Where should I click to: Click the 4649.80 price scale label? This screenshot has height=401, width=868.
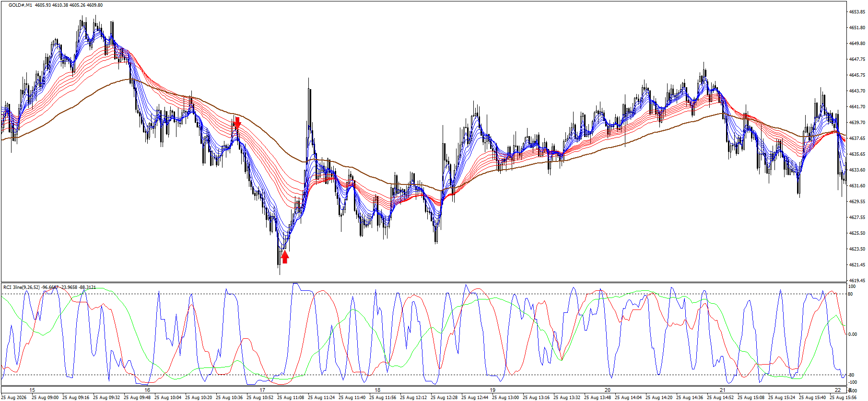(x=857, y=44)
